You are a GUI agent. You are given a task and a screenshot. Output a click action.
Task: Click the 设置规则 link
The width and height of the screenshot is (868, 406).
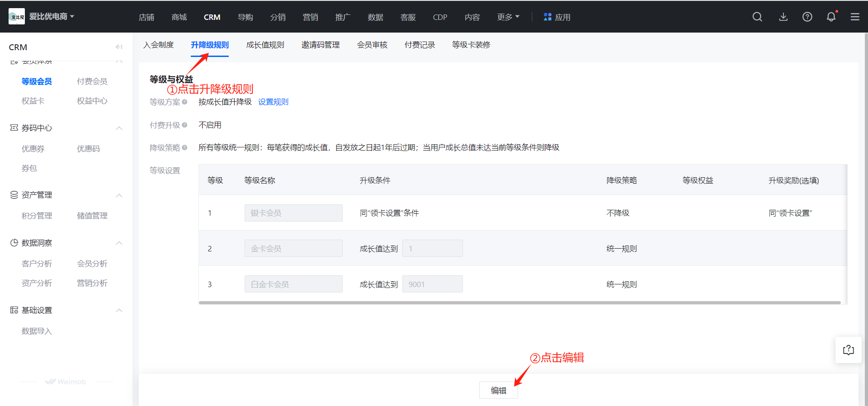click(x=273, y=102)
